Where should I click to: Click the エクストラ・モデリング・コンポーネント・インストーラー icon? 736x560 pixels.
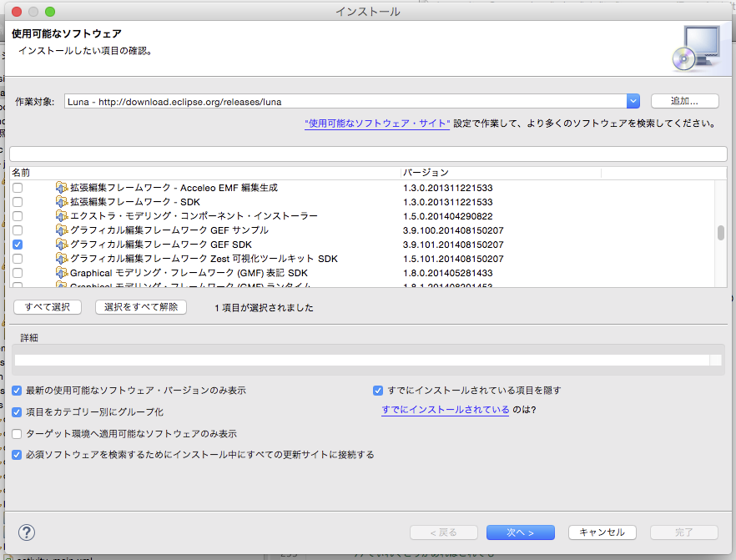(x=62, y=216)
